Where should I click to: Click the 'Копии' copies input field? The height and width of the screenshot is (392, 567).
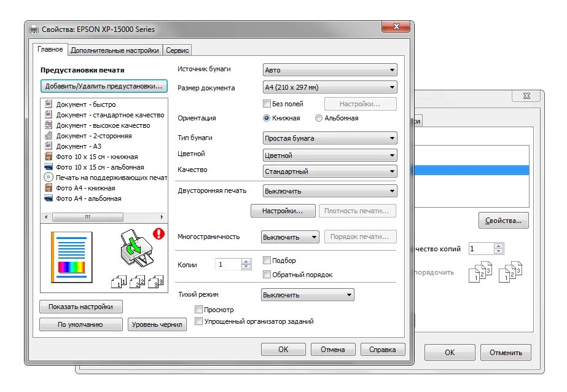coord(228,264)
